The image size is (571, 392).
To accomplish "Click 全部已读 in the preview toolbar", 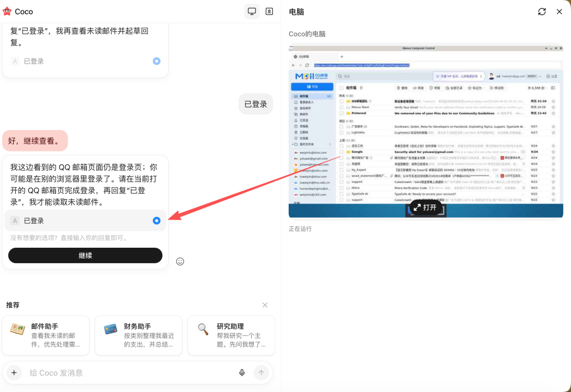I will pos(454,88).
